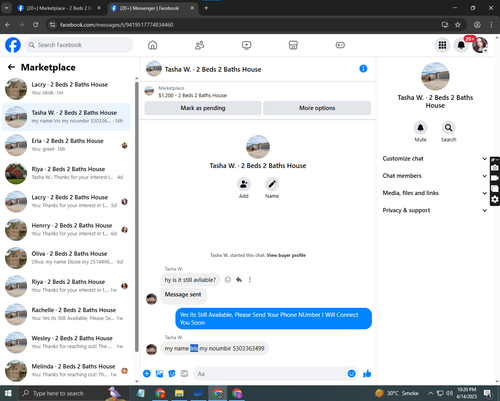Open the Lacry chat showing 'You: okok'
Image resolution: width=500 pixels, height=401 pixels.
click(67, 89)
